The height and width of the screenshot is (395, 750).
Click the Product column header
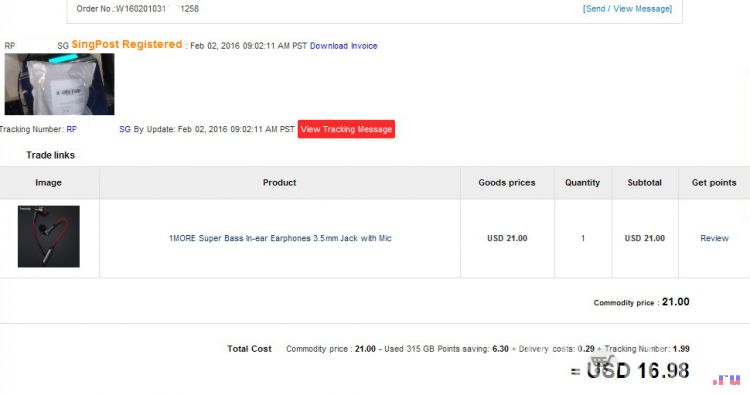(x=279, y=183)
